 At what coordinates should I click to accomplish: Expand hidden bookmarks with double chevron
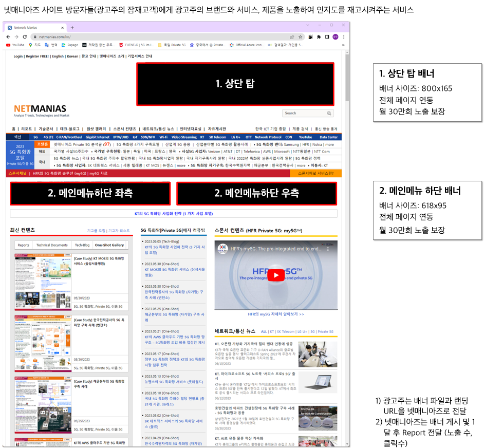pyautogui.click(x=343, y=45)
